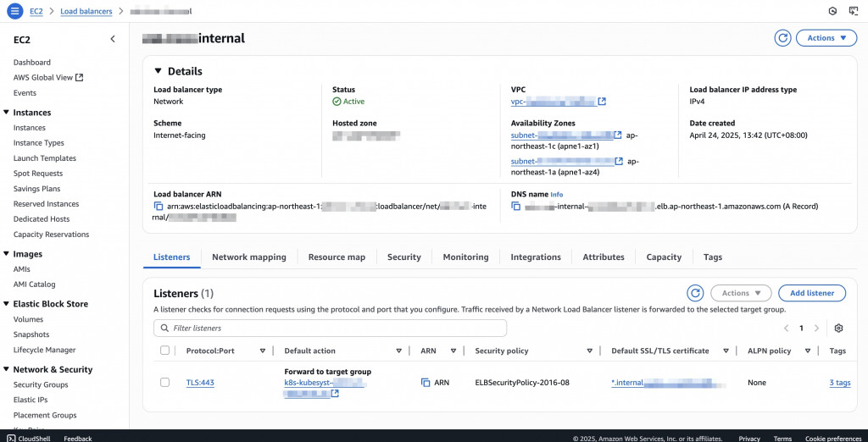868x442 pixels.
Task: Open the 3 tags link
Action: pos(840,383)
